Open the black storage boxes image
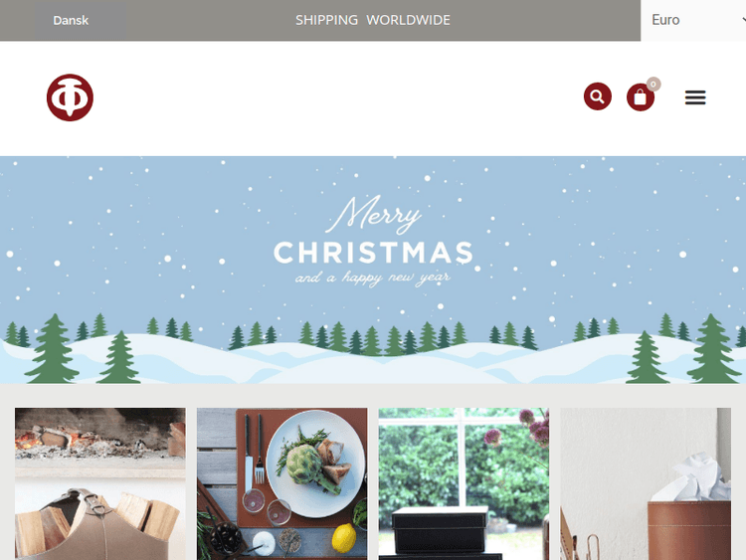 coord(464,483)
